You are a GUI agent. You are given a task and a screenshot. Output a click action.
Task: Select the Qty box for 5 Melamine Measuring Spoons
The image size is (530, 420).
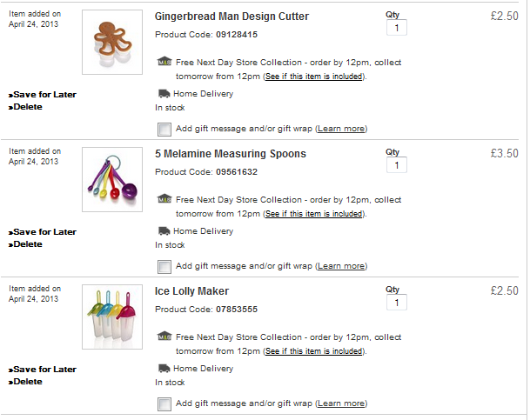(x=397, y=166)
